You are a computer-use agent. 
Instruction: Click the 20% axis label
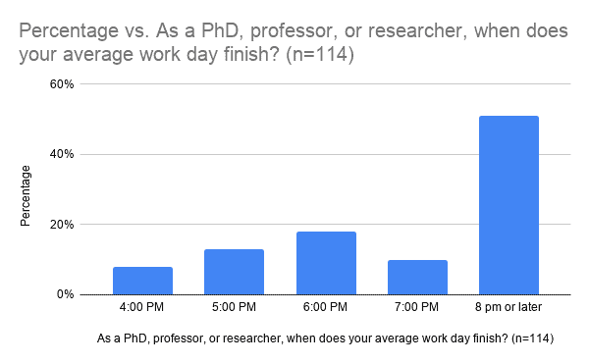coord(62,225)
